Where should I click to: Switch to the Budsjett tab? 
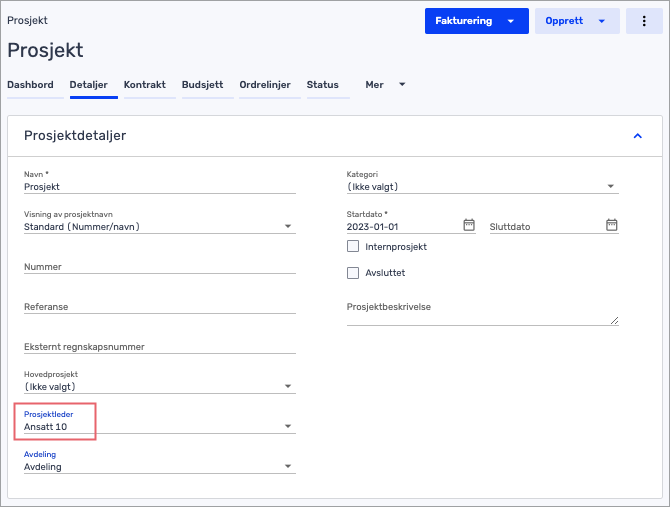[203, 85]
